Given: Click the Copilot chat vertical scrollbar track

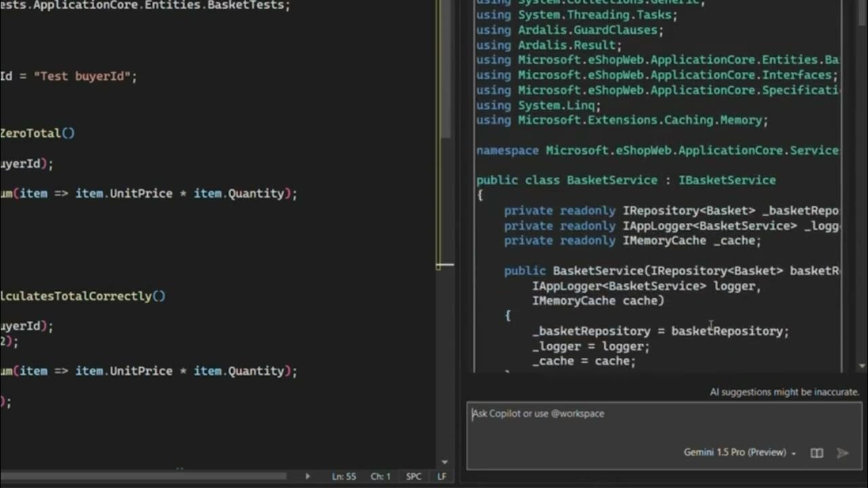Looking at the screenshot, I should (862, 203).
